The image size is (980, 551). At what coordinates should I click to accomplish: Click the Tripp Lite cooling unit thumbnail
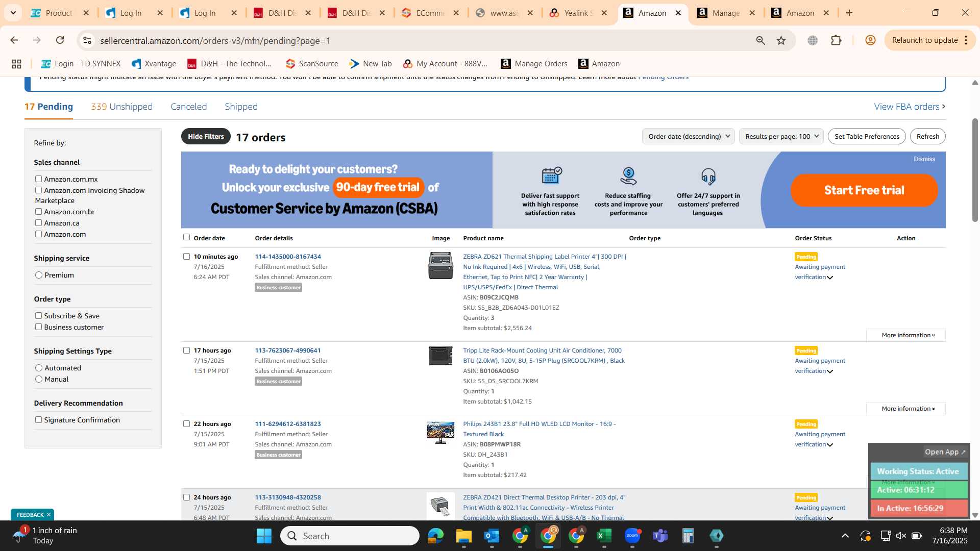tap(440, 356)
